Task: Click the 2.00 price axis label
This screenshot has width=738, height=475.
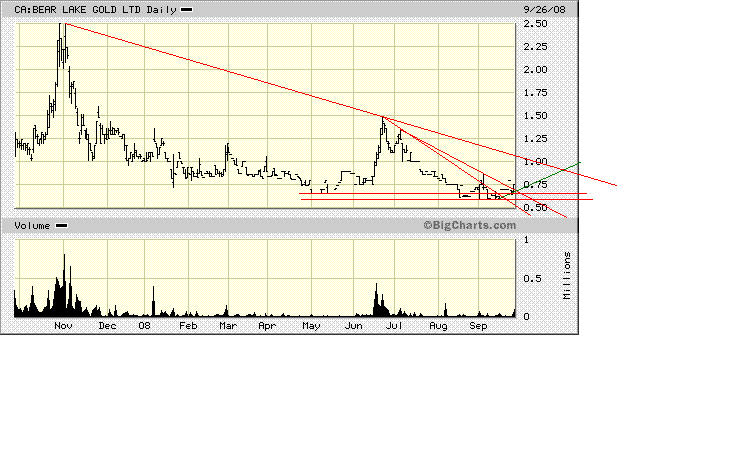Action: pyautogui.click(x=536, y=70)
